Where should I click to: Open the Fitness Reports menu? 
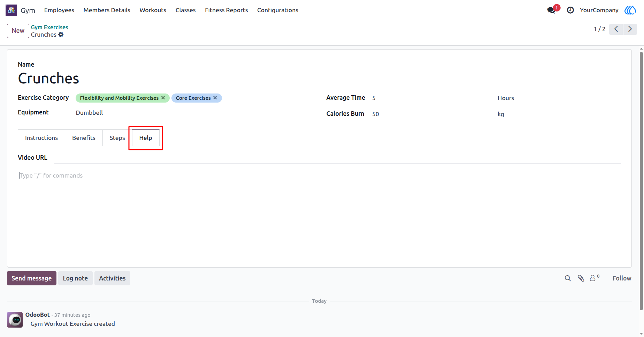point(227,10)
